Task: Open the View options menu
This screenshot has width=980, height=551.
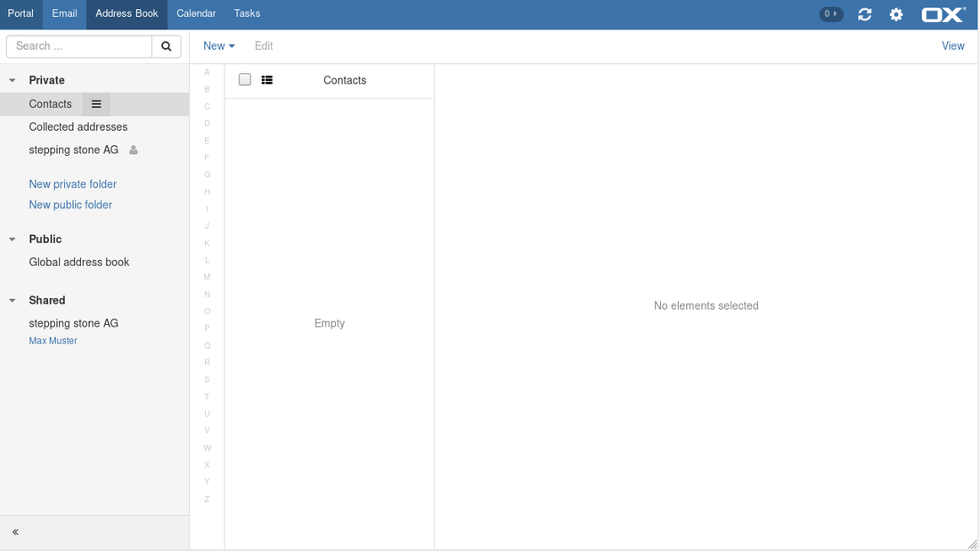Action: pos(952,46)
